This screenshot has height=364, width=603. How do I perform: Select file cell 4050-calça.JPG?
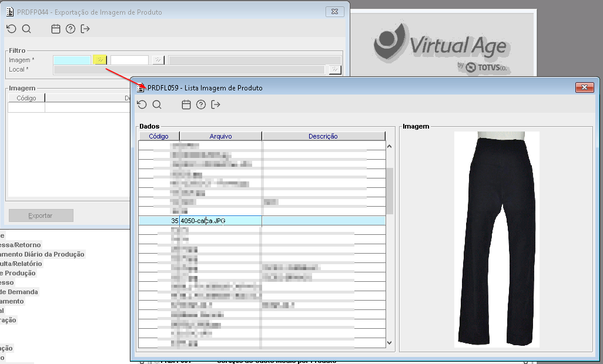pyautogui.click(x=220, y=221)
